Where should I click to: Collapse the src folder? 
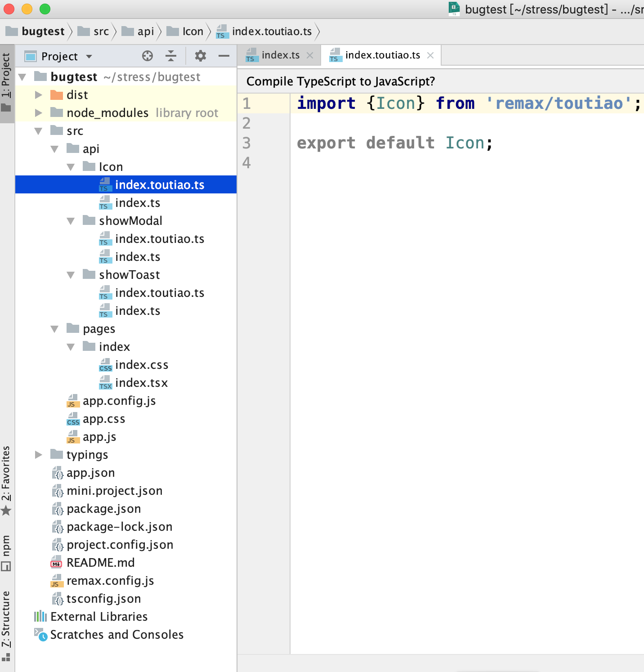point(39,131)
